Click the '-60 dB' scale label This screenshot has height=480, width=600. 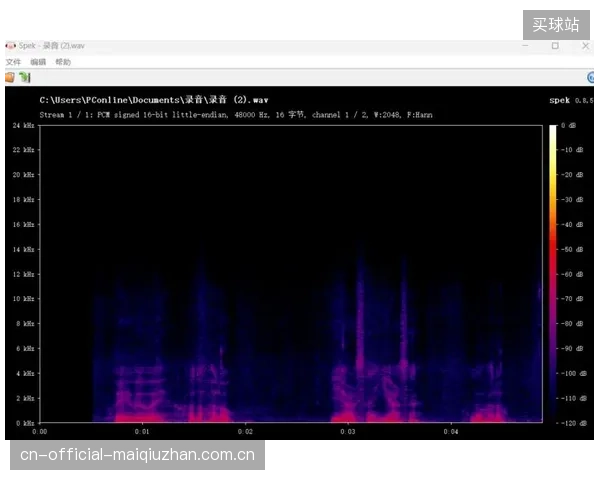(572, 274)
